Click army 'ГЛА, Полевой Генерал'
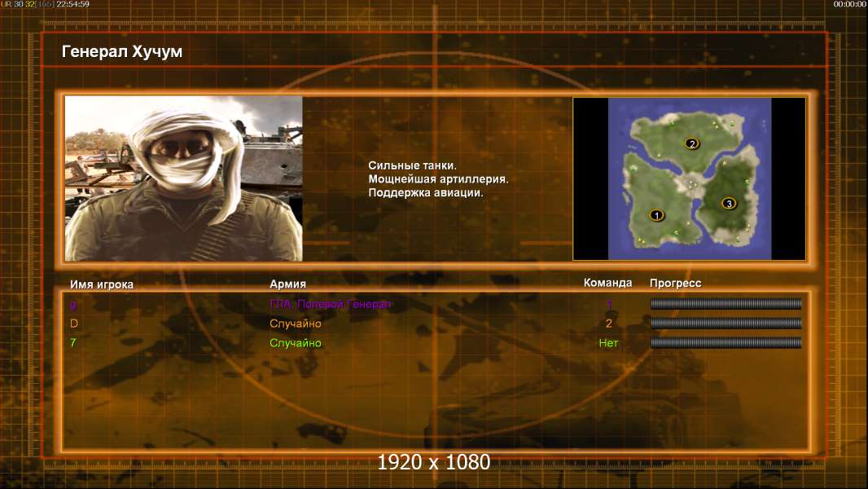The width and height of the screenshot is (868, 489). pos(330,304)
